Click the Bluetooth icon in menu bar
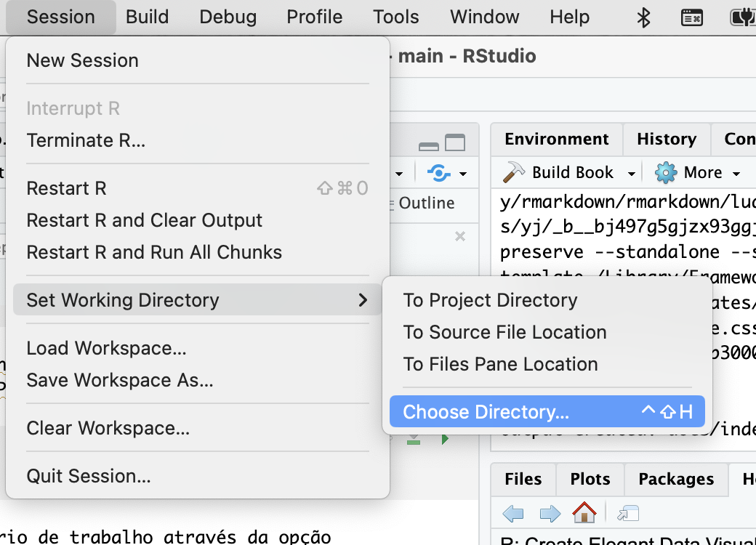Screen dimensions: 756x545 pyautogui.click(x=643, y=17)
